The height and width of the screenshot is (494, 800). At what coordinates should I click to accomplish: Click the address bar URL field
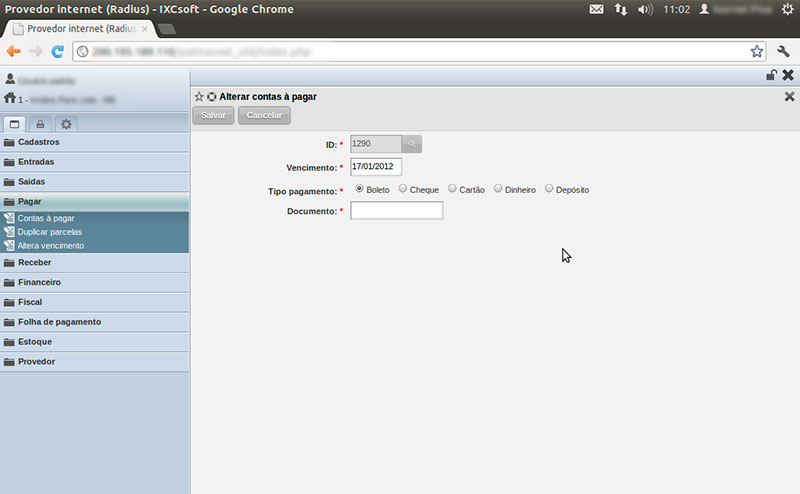click(x=418, y=52)
